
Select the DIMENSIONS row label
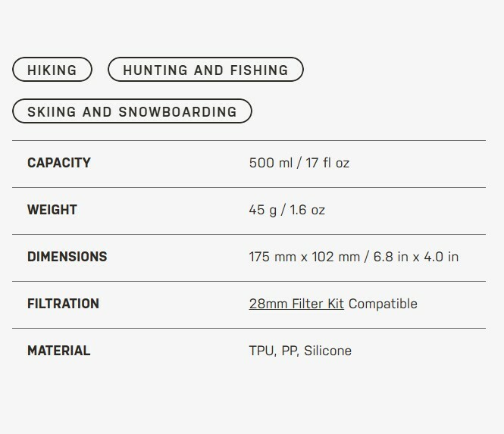pyautogui.click(x=67, y=257)
